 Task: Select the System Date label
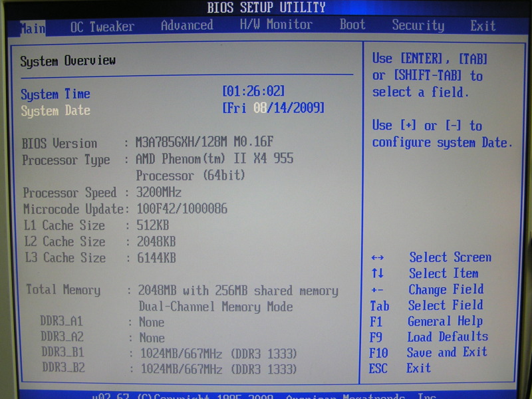tap(56, 111)
